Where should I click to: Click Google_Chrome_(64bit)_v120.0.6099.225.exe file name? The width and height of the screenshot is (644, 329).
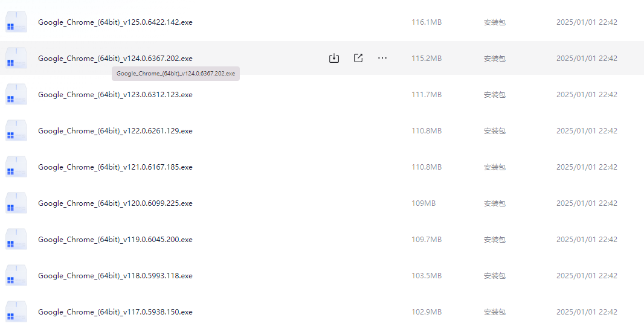[x=115, y=203]
